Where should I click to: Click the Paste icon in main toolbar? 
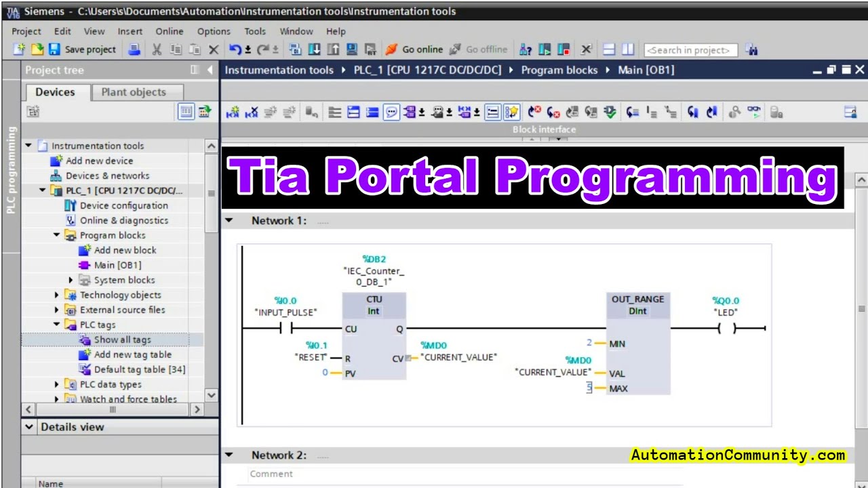(x=195, y=49)
